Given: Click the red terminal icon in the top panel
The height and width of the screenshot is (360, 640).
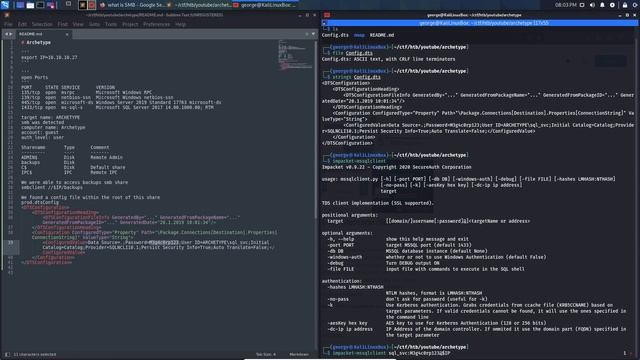Looking at the screenshot, I should coord(91,5).
